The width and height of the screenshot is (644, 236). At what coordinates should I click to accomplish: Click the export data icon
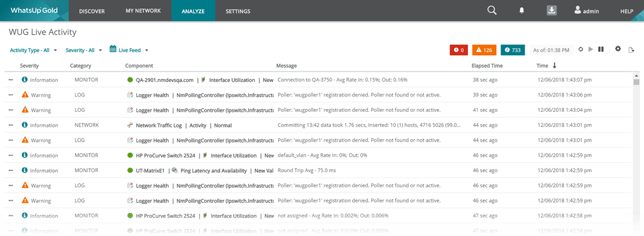pyautogui.click(x=632, y=50)
